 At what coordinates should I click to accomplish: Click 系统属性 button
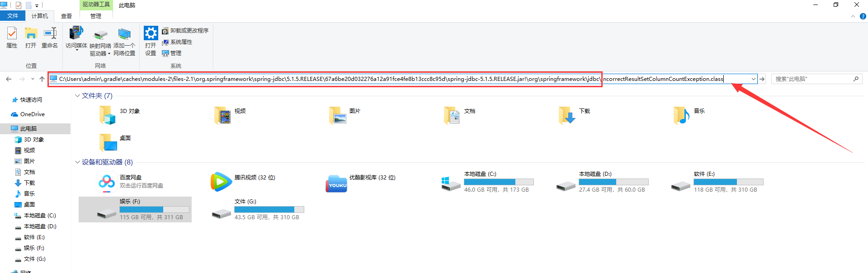(177, 42)
